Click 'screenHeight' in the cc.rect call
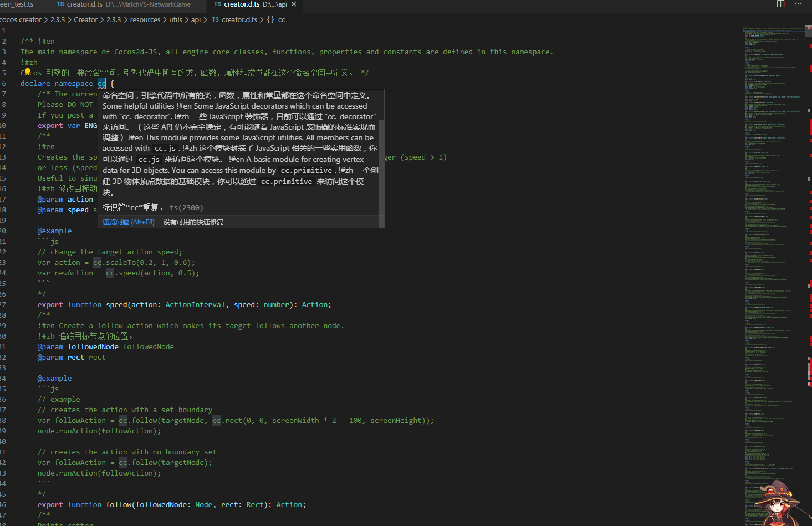The image size is (812, 526). pyautogui.click(x=396, y=420)
